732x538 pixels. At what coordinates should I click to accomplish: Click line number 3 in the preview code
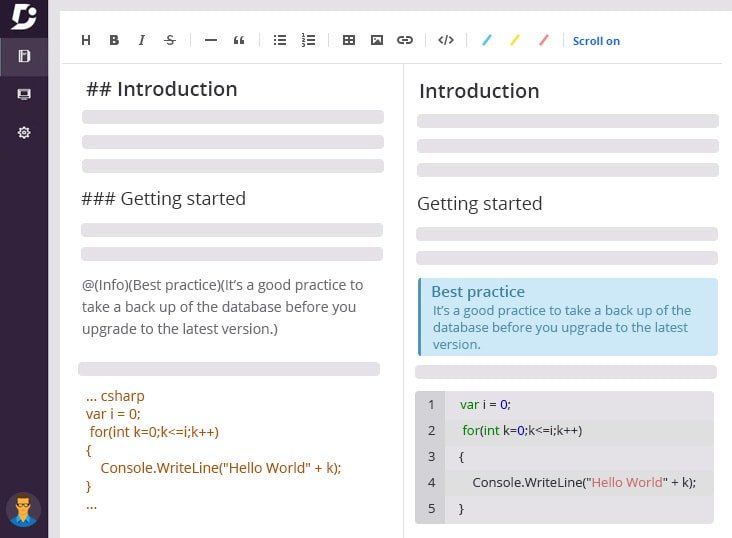click(431, 456)
